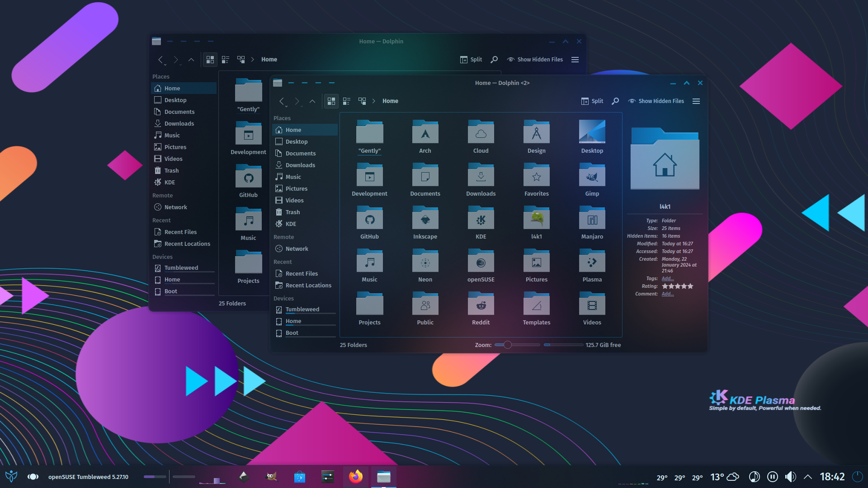868x488 pixels.
Task: Open System Settings from the taskbar
Action: click(327, 476)
